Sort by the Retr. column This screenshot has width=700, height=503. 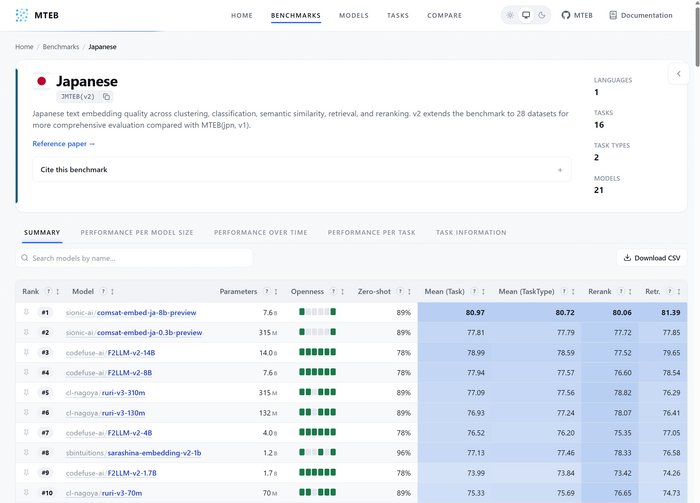click(679, 291)
